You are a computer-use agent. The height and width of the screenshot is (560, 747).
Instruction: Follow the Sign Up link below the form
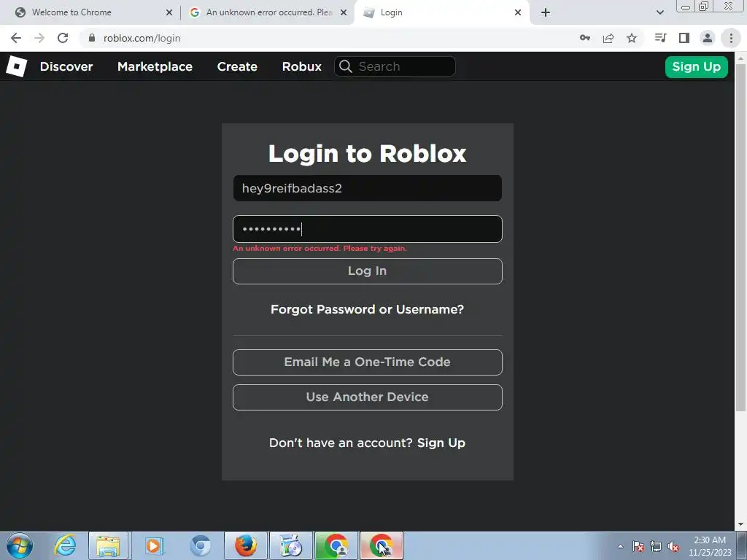point(441,443)
